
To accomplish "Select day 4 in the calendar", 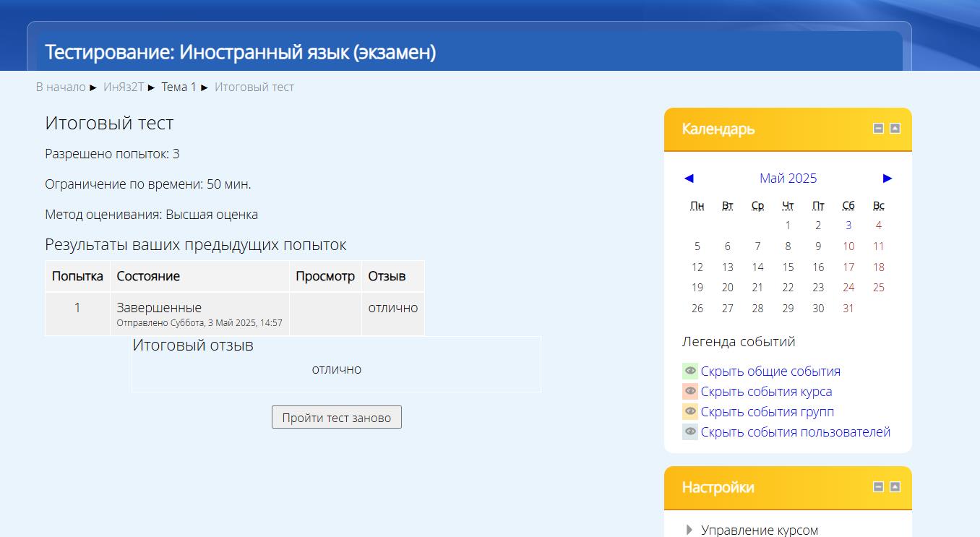I will 879,225.
